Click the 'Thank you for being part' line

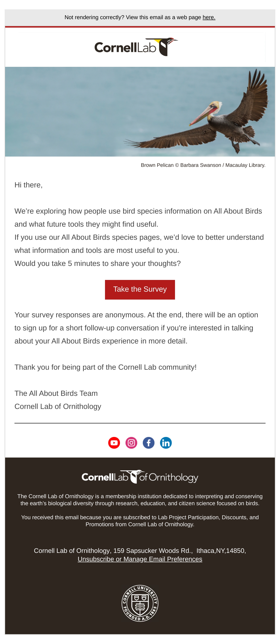(105, 367)
